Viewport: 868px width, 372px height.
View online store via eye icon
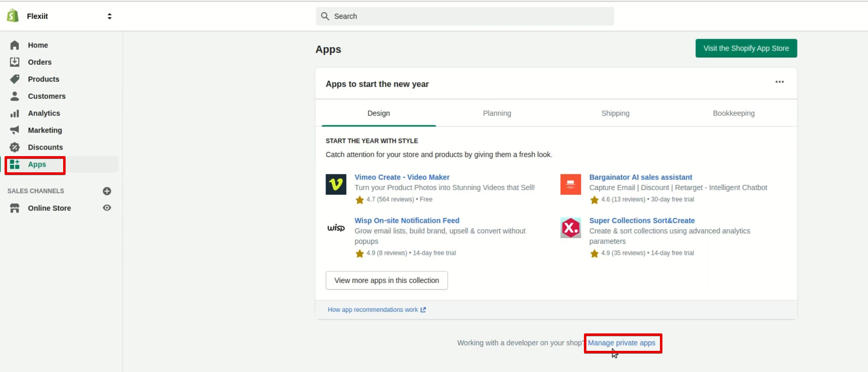tap(107, 208)
